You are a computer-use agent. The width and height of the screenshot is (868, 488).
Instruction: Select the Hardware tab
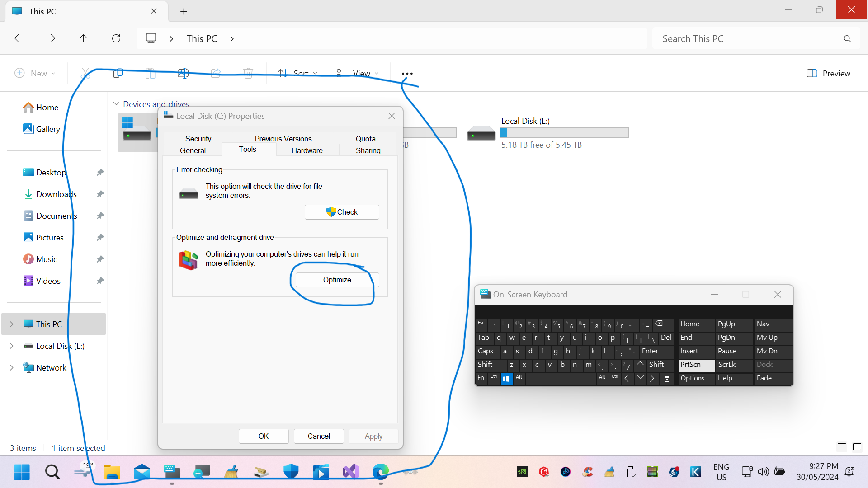coord(307,150)
